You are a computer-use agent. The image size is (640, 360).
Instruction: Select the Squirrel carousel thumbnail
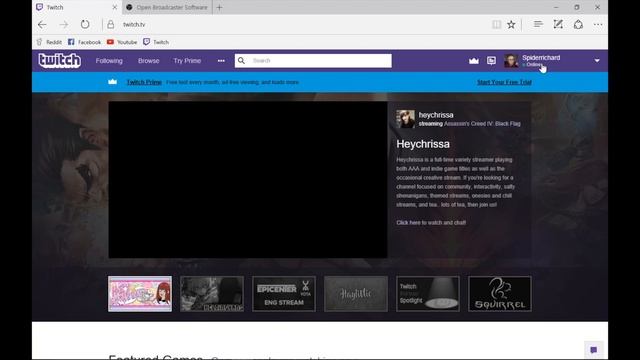pyautogui.click(x=500, y=294)
